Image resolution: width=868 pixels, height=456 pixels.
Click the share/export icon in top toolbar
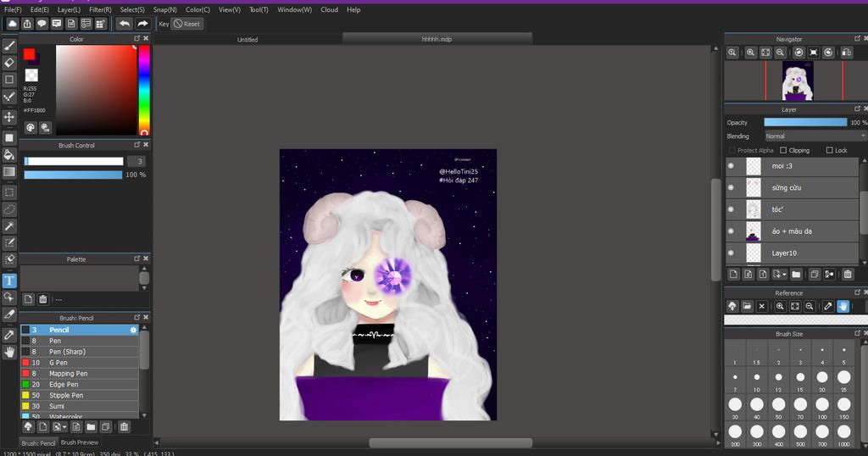tap(27, 24)
